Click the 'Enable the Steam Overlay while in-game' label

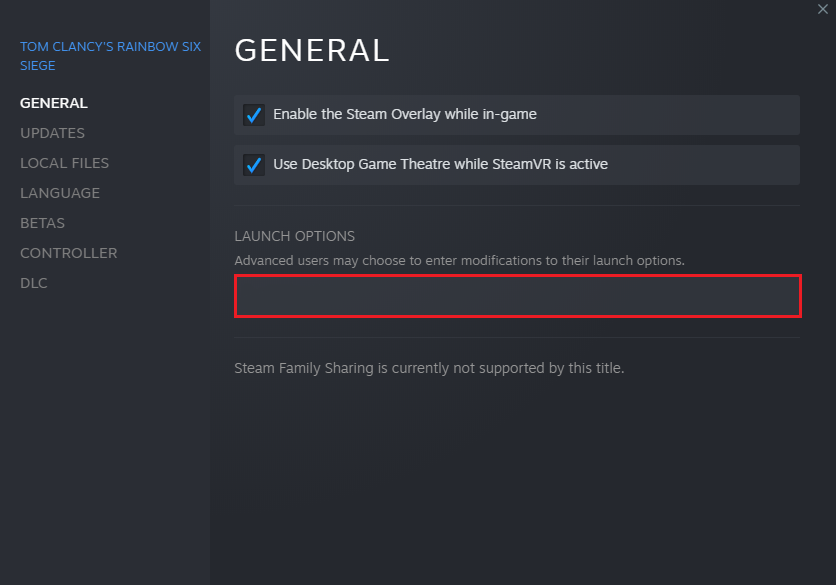tap(405, 115)
